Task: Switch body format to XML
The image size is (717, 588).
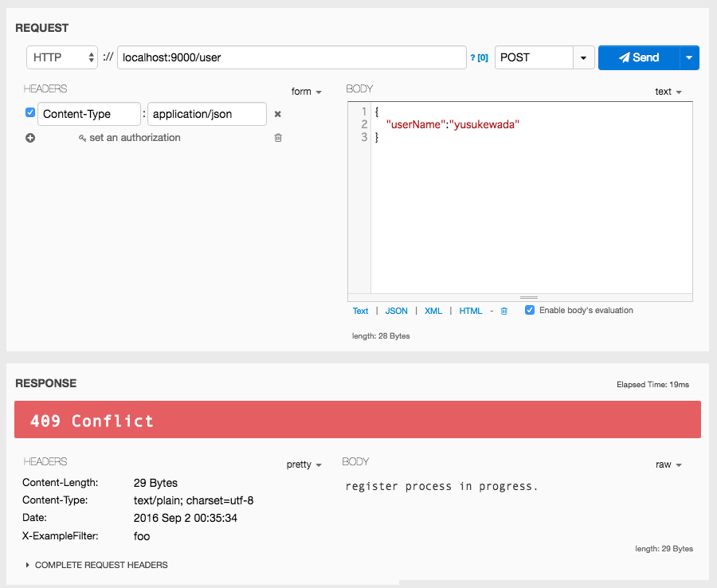Action: (433, 311)
